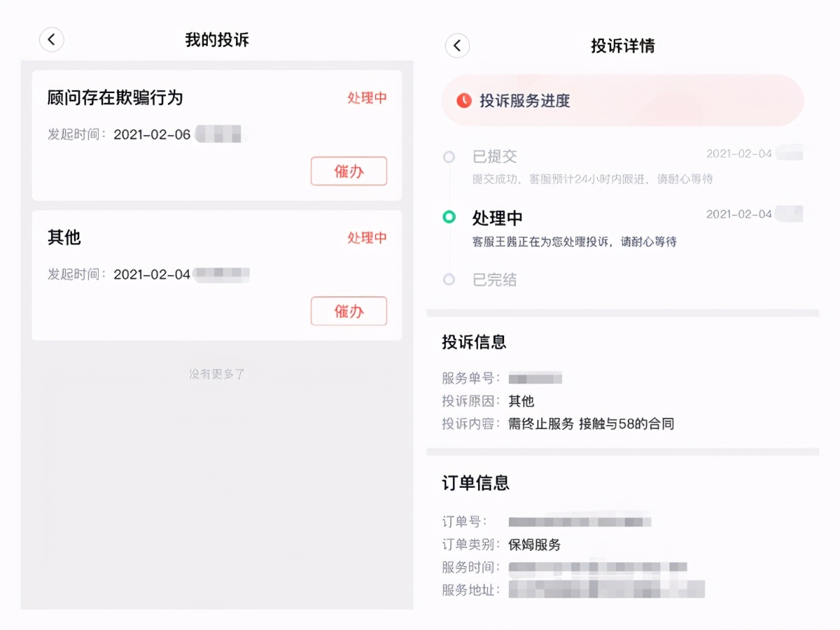Click the 已提交 timeline step label
840x630 pixels.
494,157
